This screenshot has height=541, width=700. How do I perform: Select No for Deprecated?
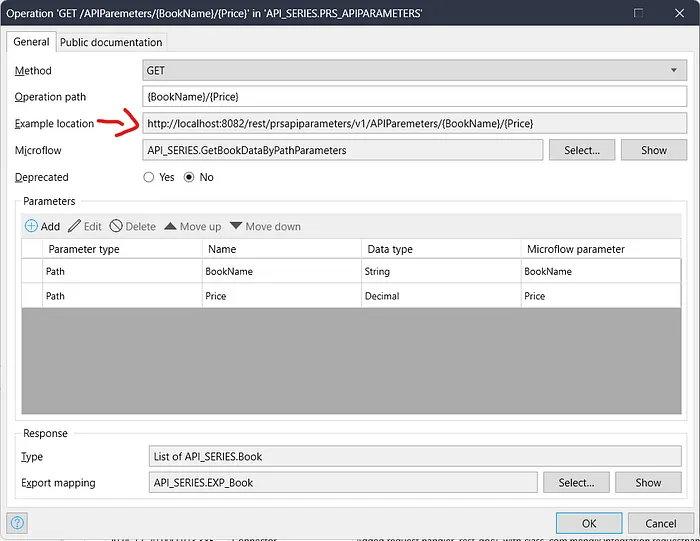[x=189, y=177]
